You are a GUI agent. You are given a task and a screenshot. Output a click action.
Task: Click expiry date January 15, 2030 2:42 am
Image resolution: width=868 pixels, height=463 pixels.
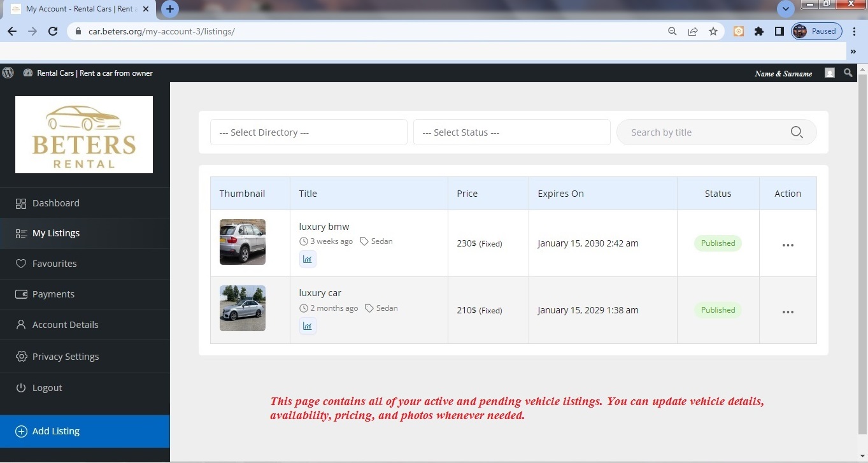(x=588, y=243)
